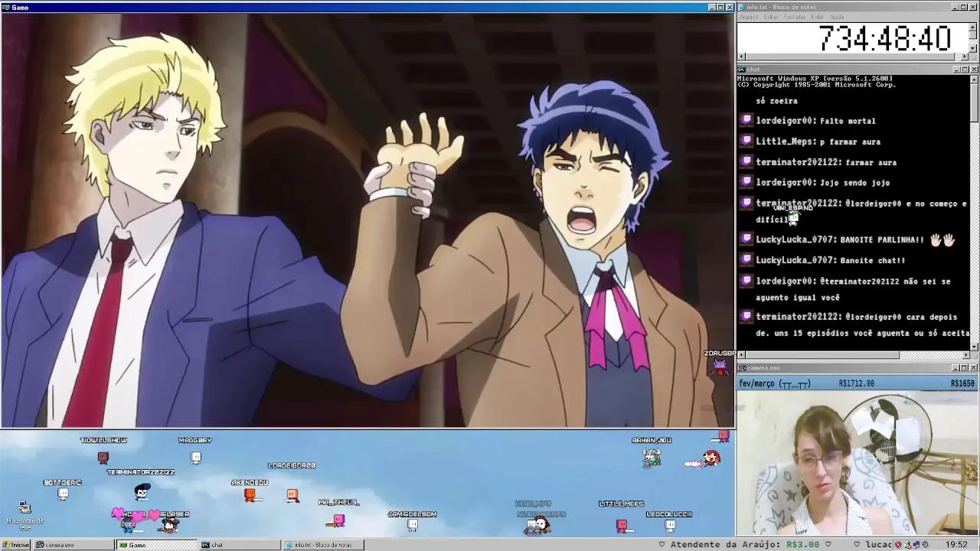Click the JAMIRDELSOM avatar sprite
Screen dimensions: 980x551
pos(413,525)
